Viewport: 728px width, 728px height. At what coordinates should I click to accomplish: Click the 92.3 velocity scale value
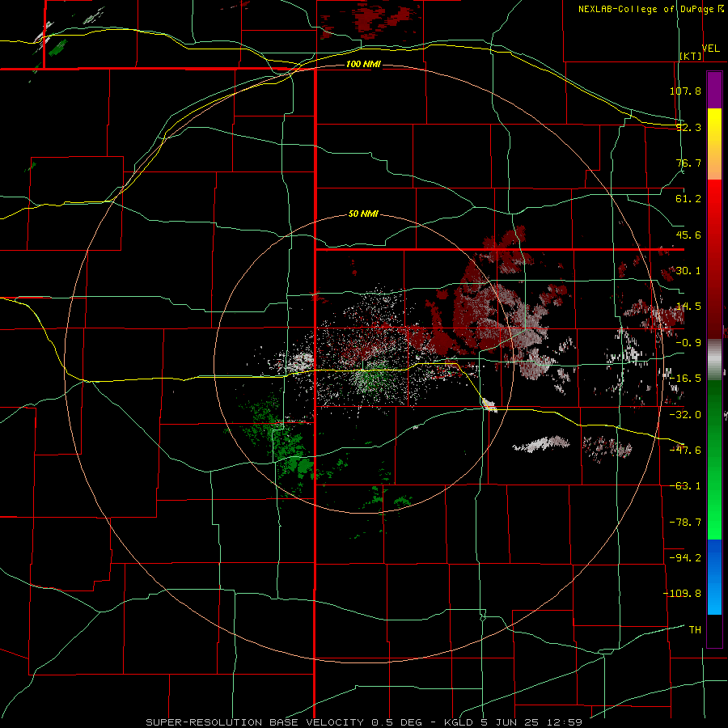[688, 127]
